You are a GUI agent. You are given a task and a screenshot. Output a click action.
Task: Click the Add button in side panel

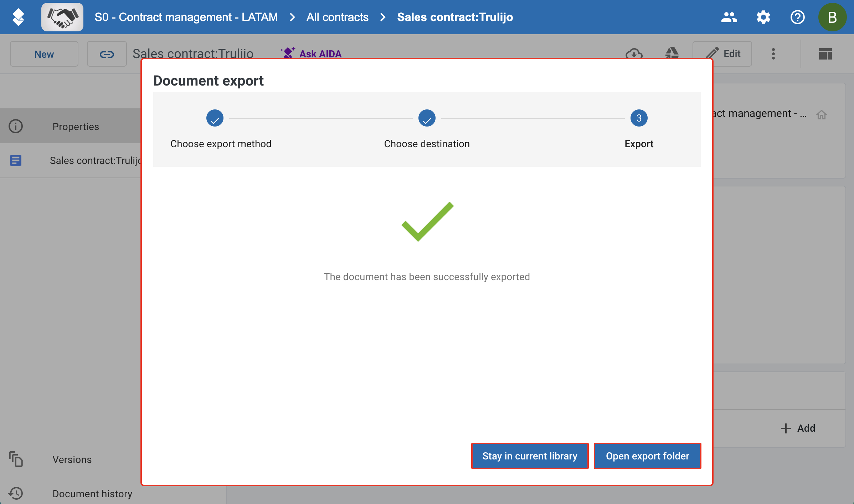[x=798, y=428]
